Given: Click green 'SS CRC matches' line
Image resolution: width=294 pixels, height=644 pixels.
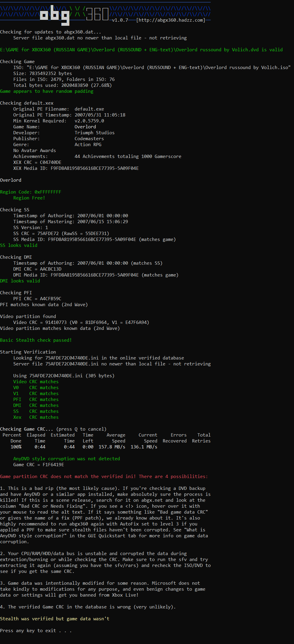Looking at the screenshot, I should pyautogui.click(x=36, y=411).
